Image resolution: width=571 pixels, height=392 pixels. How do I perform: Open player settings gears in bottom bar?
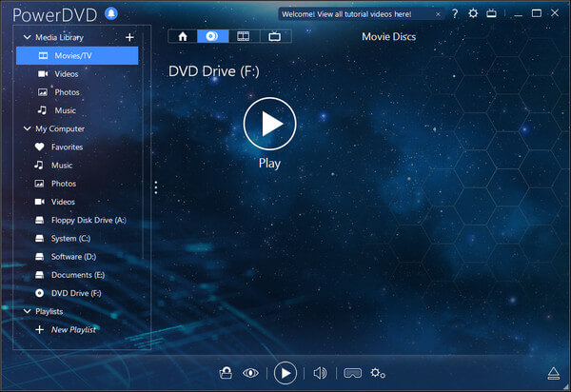[x=378, y=373]
